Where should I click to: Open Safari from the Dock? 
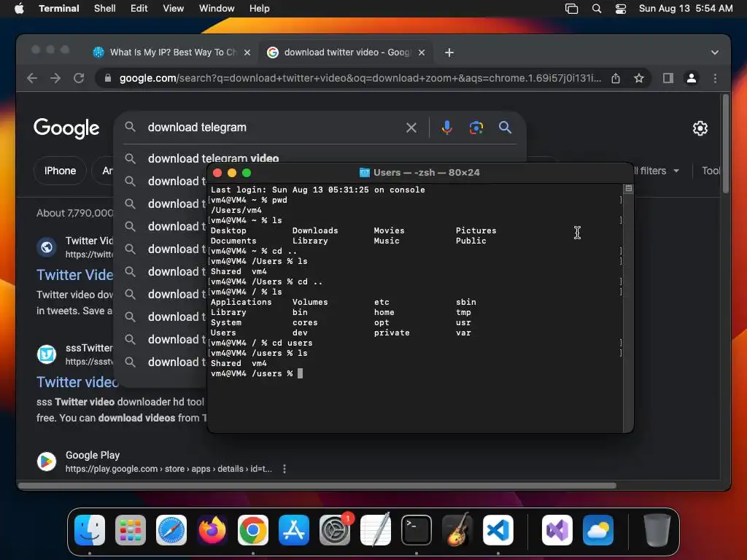point(171,530)
